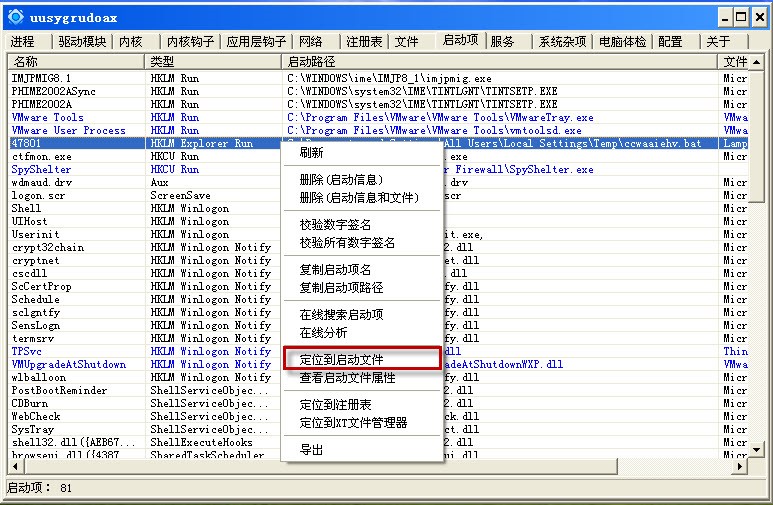773x505 pixels.
Task: Select the WebCheck row
Action: 379,417
